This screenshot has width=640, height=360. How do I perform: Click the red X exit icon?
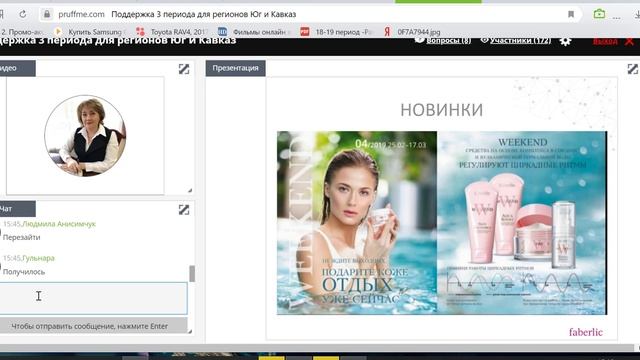pyautogui.click(x=629, y=41)
